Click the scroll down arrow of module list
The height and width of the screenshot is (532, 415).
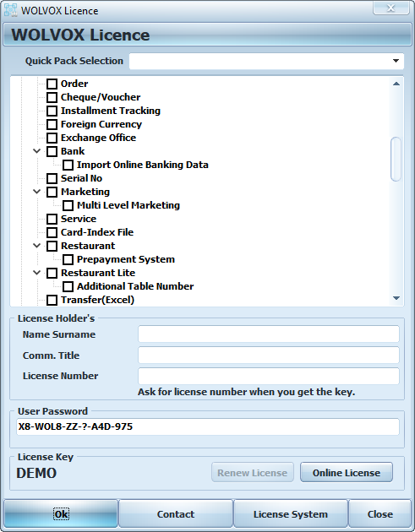point(396,298)
